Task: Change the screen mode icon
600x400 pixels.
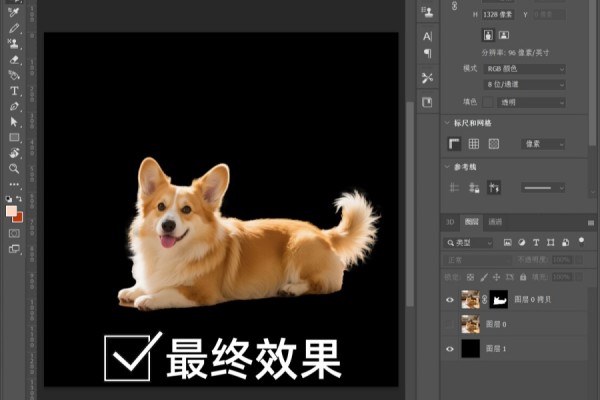Action: click(14, 249)
